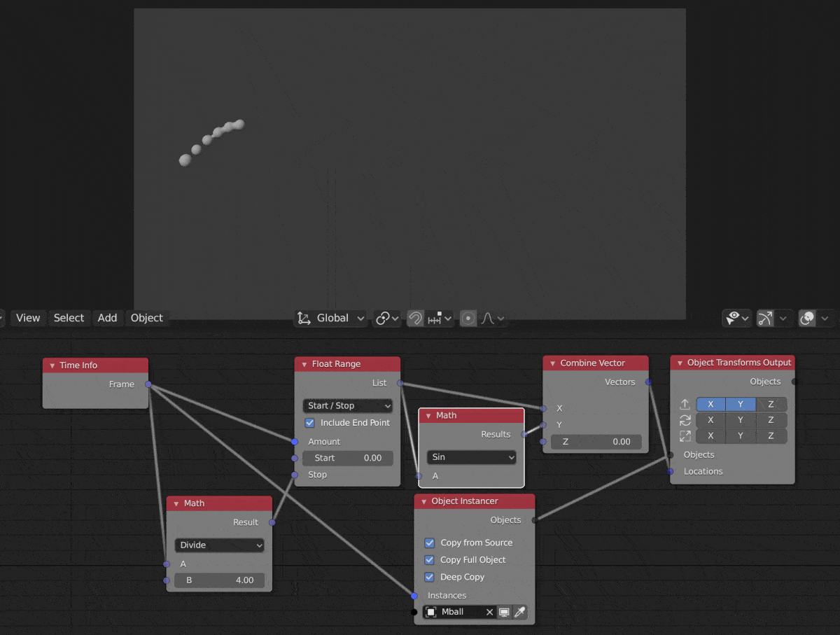840x635 pixels.
Task: Click the monitor icon beside Mball
Action: point(504,612)
